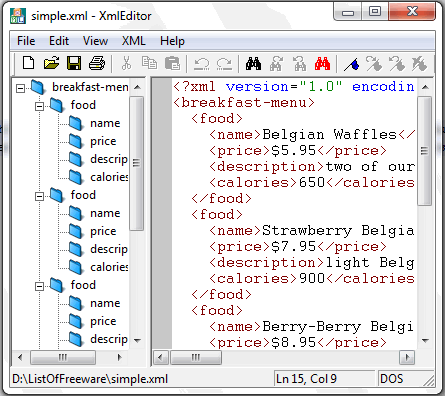The height and width of the screenshot is (396, 445).
Task: Copy selection using the Copy icon
Action: tap(149, 63)
